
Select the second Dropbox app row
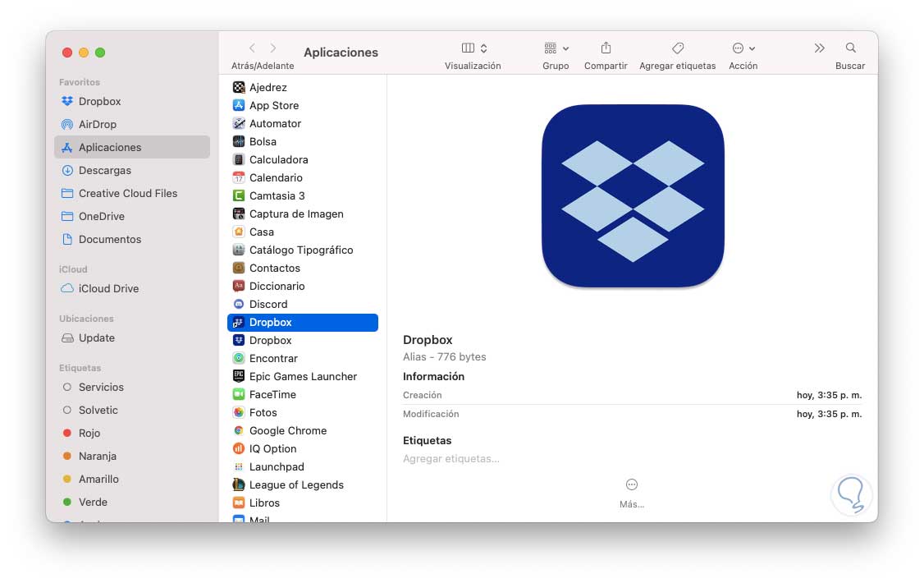point(303,341)
